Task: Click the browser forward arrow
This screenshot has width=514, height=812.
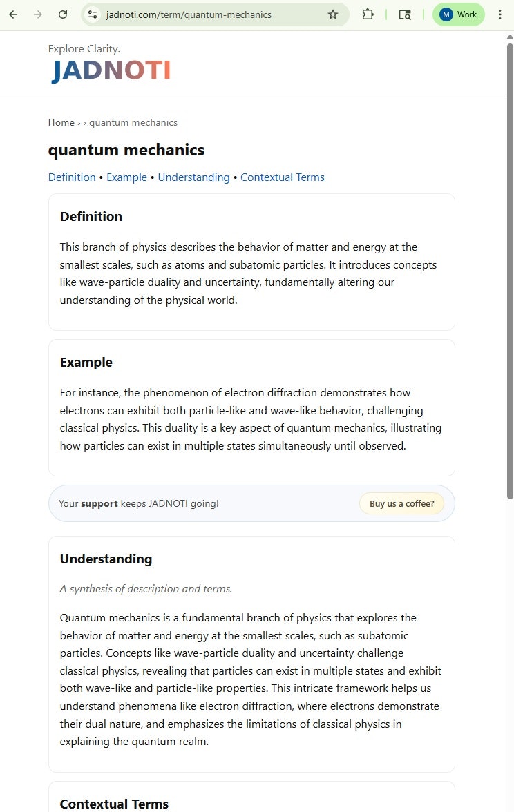Action: [37, 14]
